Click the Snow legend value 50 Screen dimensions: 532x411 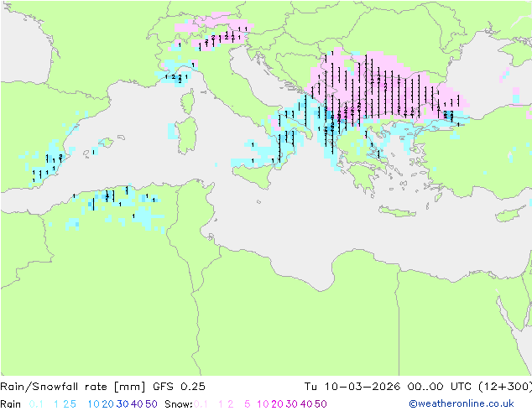tap(321, 404)
